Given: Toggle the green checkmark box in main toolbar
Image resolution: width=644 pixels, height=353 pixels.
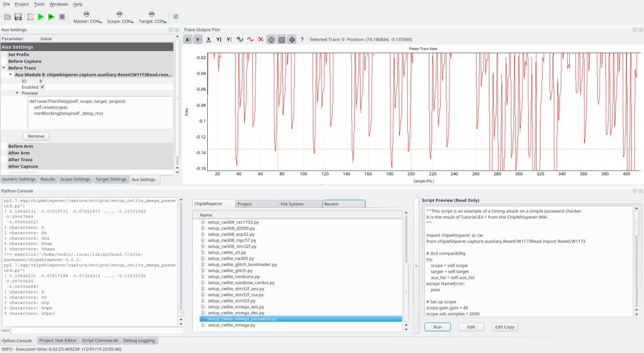Looking at the screenshot, I should (176, 17).
